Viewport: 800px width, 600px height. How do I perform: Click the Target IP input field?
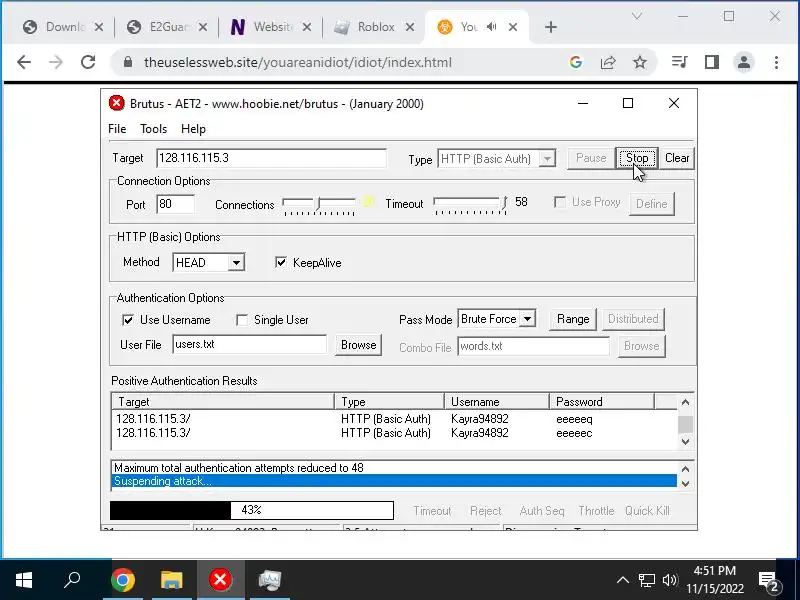[x=271, y=158]
